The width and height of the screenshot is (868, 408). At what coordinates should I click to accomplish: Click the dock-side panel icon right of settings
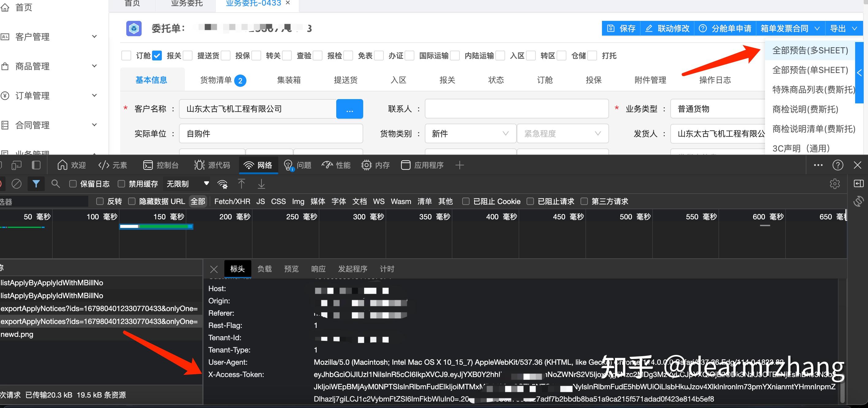858,184
